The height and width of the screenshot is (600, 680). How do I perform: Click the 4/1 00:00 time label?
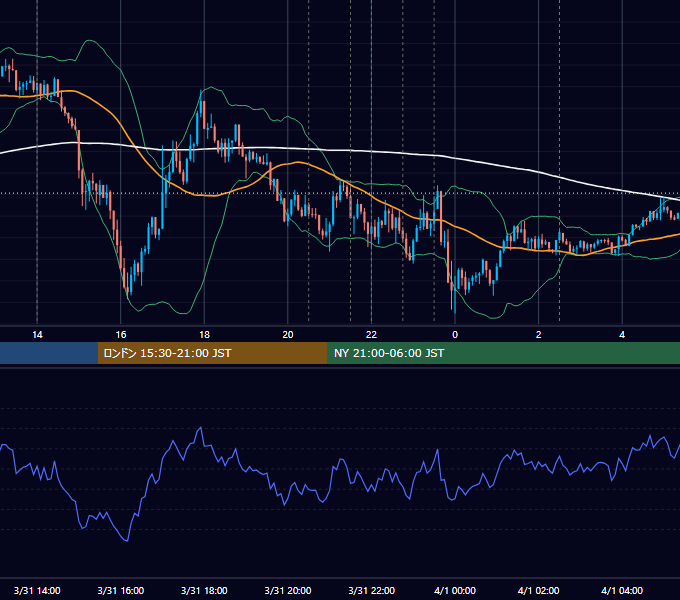455,590
